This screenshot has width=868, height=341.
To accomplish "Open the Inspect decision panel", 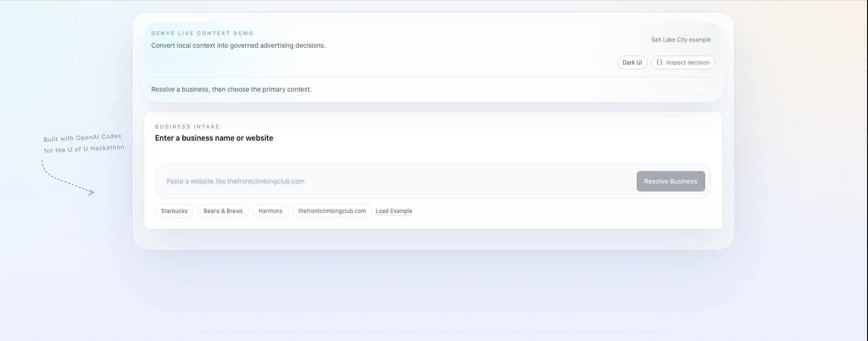I will 687,62.
